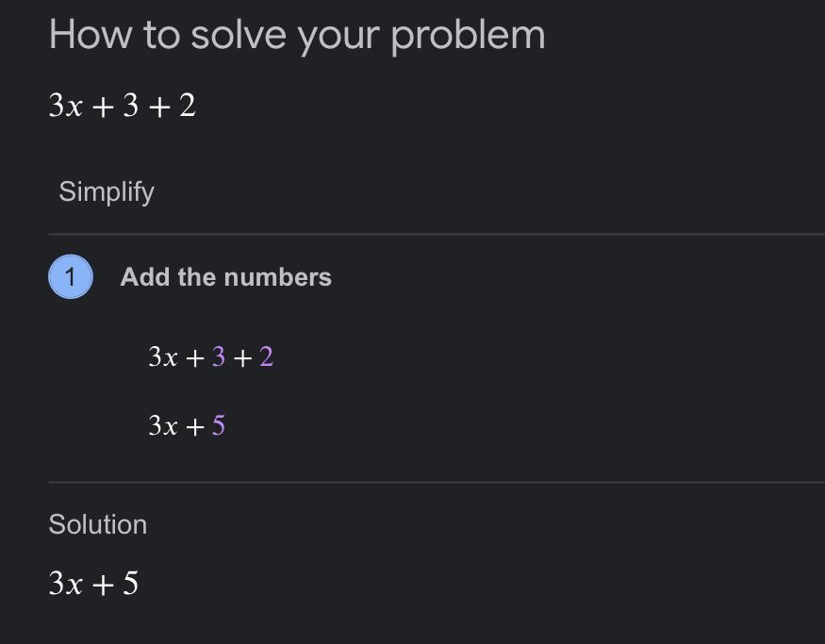
Task: Click the 3x term beside the purple 5
Action: point(163,425)
